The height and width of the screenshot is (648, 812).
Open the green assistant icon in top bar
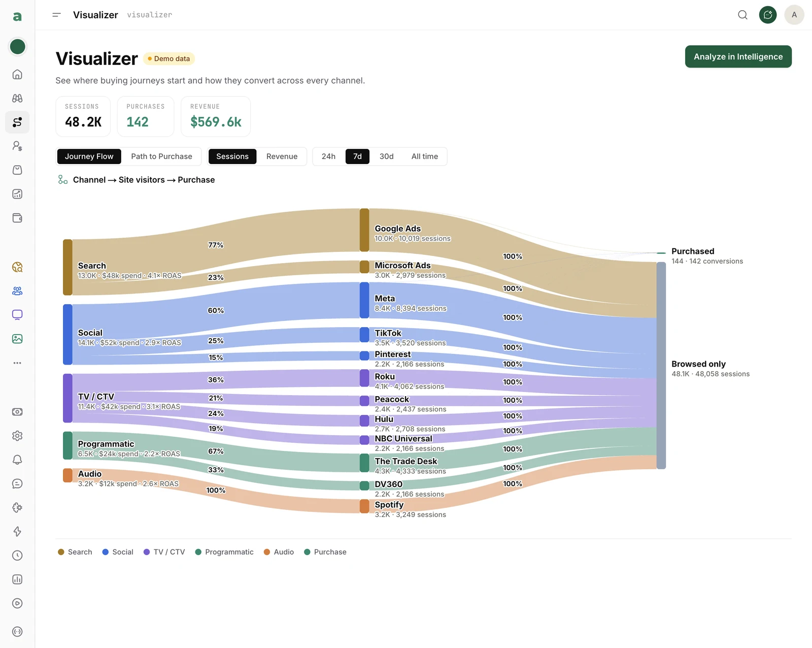click(x=768, y=15)
